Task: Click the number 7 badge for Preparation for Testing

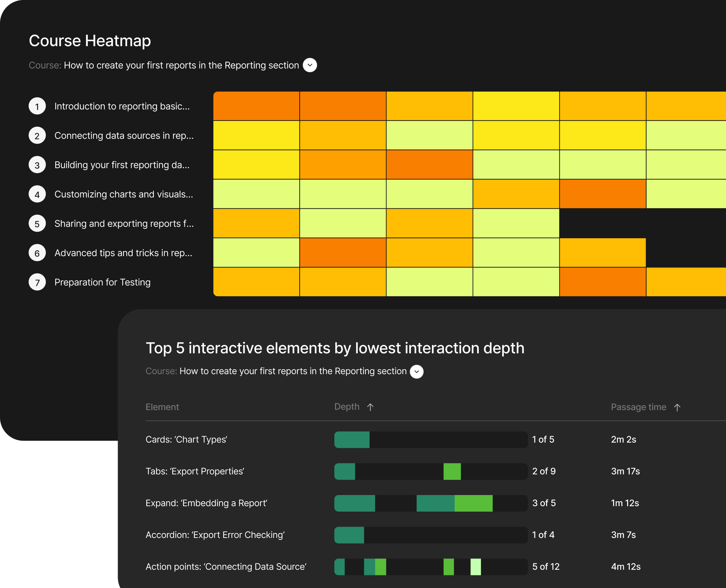Action: [x=37, y=282]
